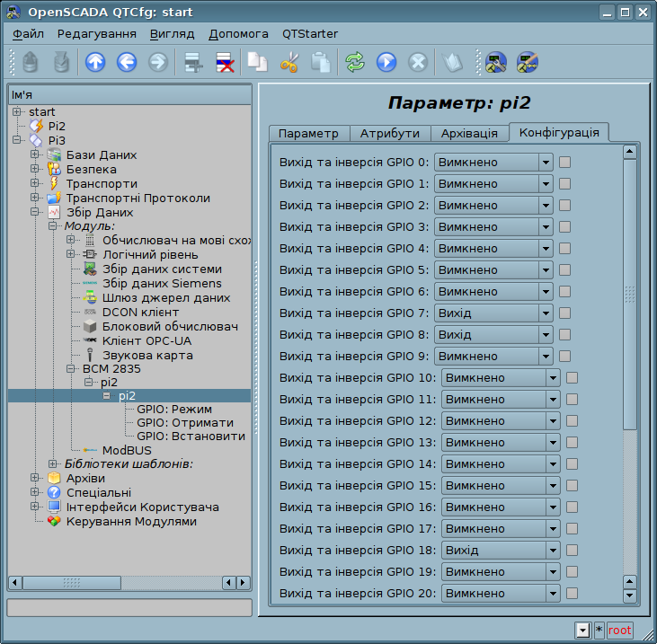Go back with the left arrow icon
This screenshot has width=657, height=644.
[127, 62]
